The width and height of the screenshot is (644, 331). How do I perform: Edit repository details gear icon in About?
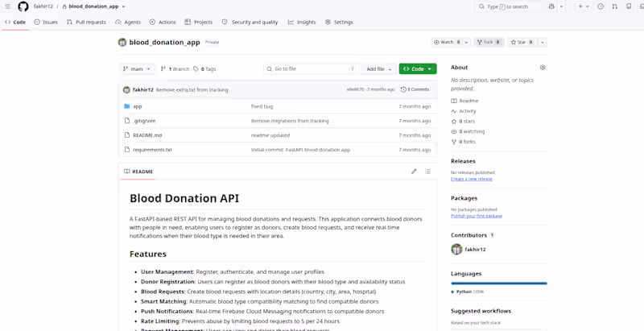[543, 68]
